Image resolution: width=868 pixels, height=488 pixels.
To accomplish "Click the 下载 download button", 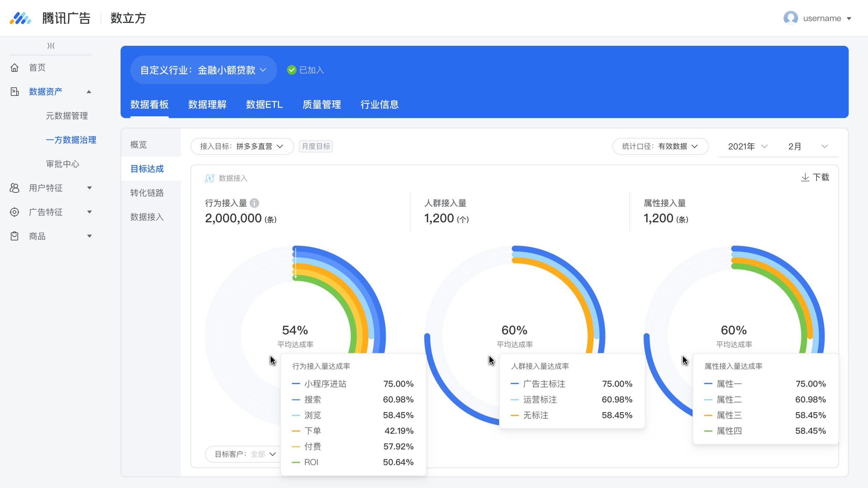I will [x=815, y=177].
